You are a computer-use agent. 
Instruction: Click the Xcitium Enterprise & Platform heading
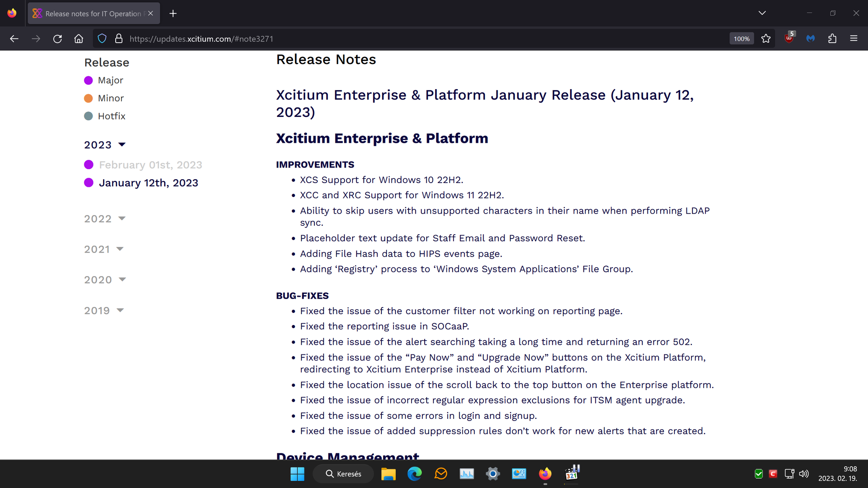click(x=382, y=138)
